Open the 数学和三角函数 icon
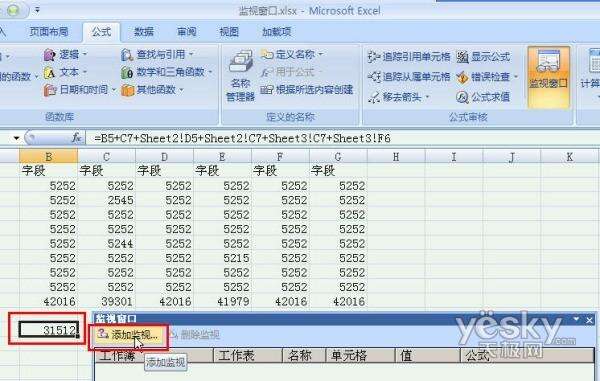 click(x=127, y=72)
